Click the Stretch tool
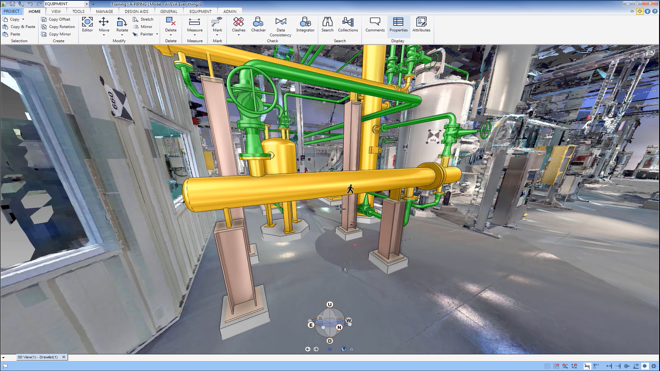Image resolution: width=660 pixels, height=371 pixels. point(143,19)
